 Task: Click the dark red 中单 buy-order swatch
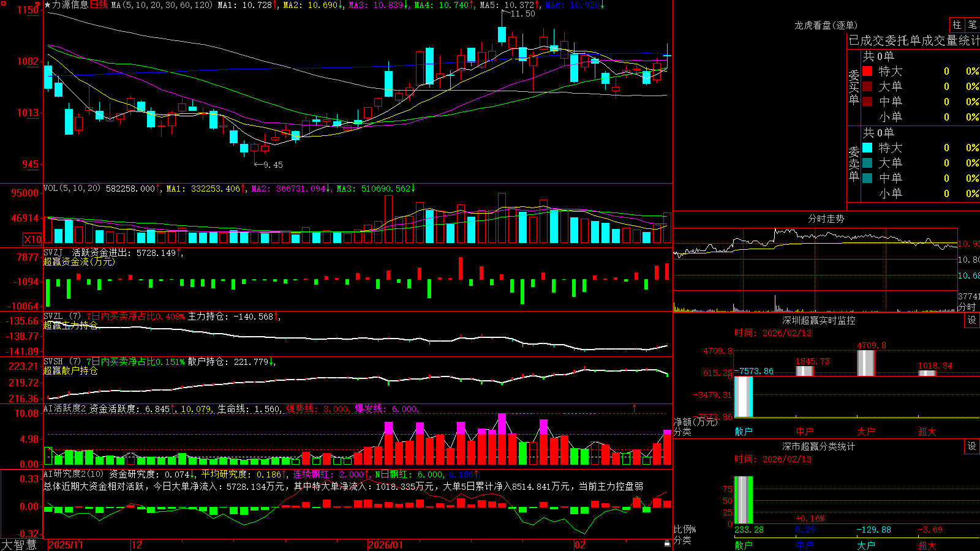point(867,102)
